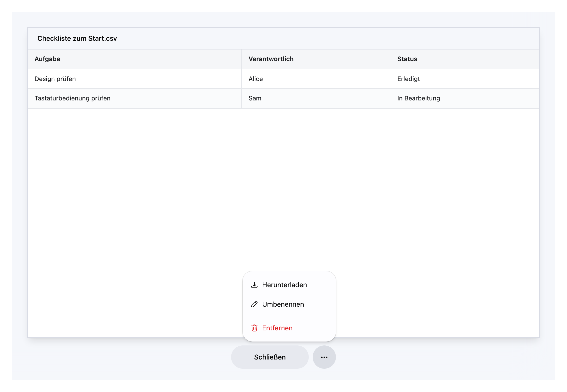This screenshot has width=567, height=392.
Task: Click the pencil icon beside Umbenennen
Action: [254, 304]
